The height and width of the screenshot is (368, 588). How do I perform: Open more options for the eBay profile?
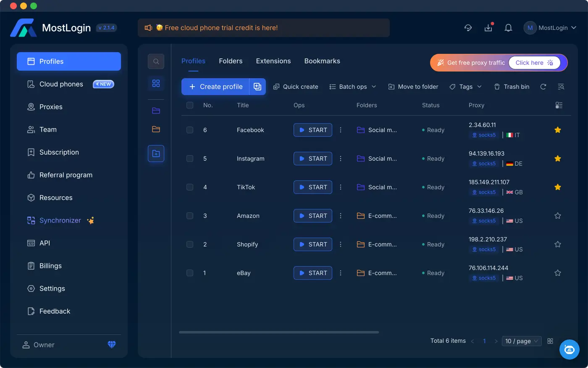[x=341, y=273]
